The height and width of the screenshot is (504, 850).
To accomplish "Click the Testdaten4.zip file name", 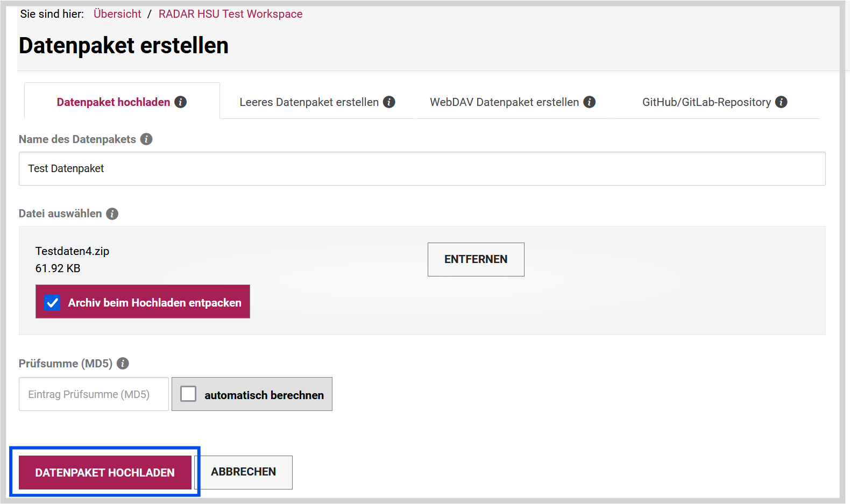I will (72, 251).
